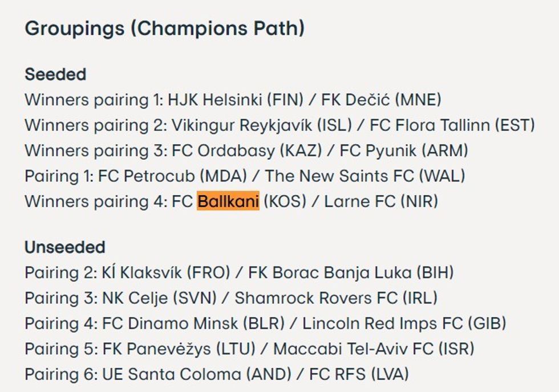559x392 pixels.
Task: Click Maccabi Tel-Aviv FC (ISR) text
Action: [x=374, y=349]
